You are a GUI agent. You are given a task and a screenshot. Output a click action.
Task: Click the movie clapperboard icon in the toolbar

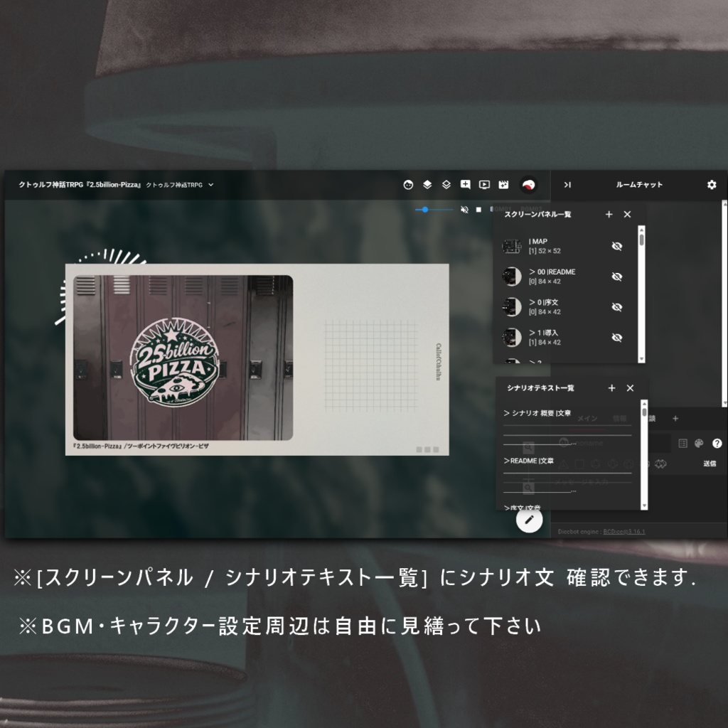pyautogui.click(x=503, y=184)
